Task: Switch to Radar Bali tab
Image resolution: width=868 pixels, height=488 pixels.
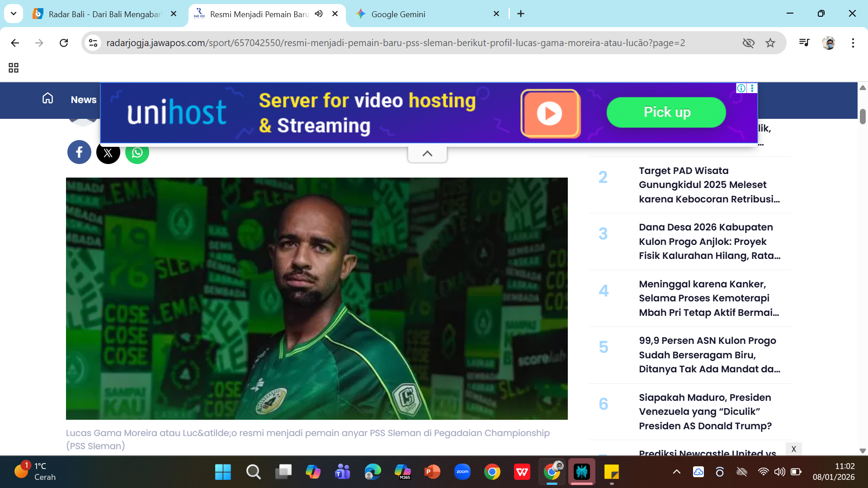Action: (104, 14)
